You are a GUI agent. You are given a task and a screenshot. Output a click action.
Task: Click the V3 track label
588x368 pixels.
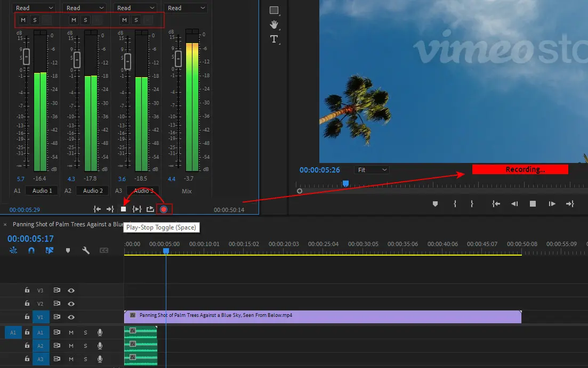(40, 290)
